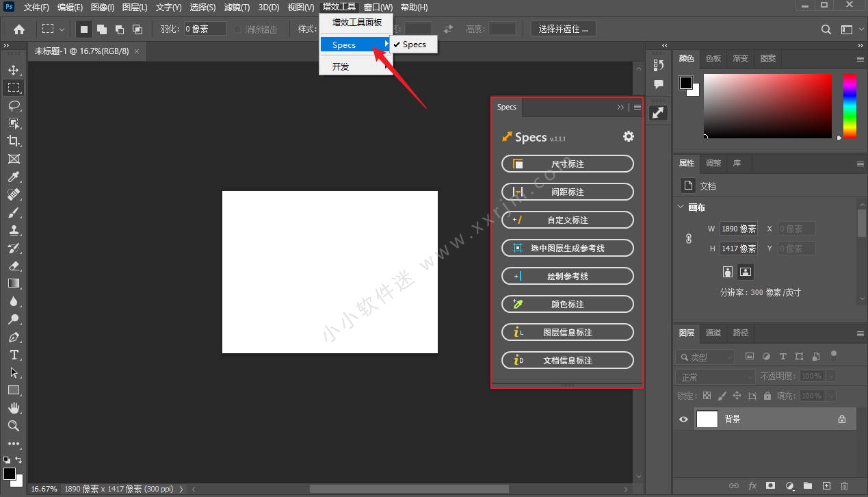Open the Specs settings gear
Viewport: 868px width, 497px height.
pyautogui.click(x=629, y=136)
